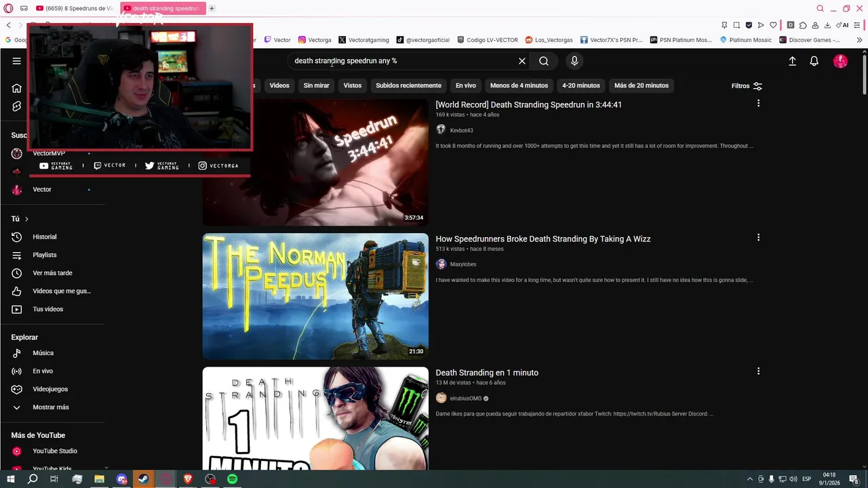Open Death Stranding en 1 minuto title
The width and height of the screenshot is (868, 488).
[x=487, y=373]
